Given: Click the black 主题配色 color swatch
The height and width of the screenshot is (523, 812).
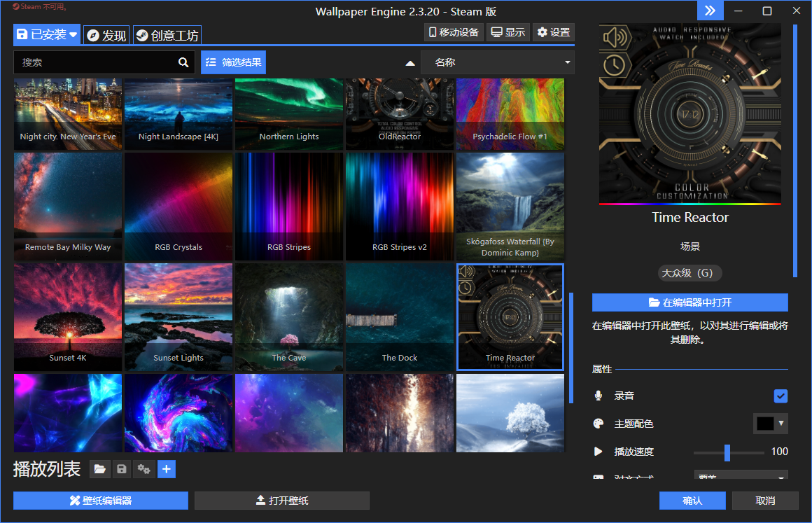Looking at the screenshot, I should pos(765,423).
